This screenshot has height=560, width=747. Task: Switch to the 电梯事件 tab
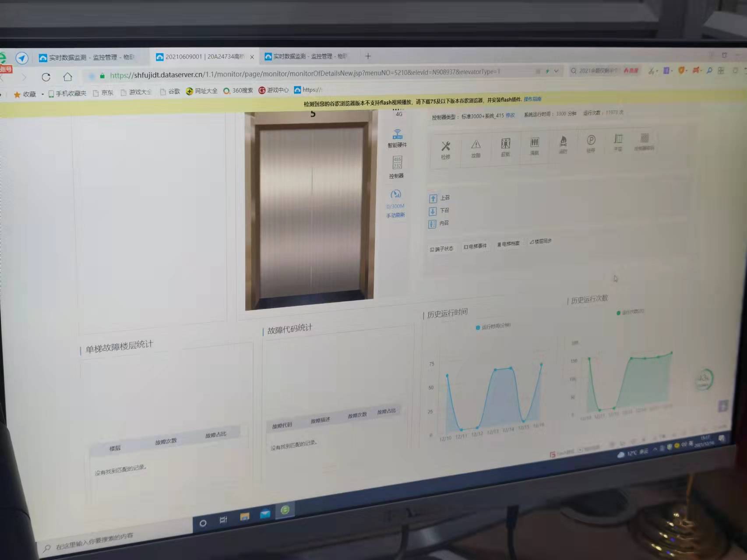(475, 247)
